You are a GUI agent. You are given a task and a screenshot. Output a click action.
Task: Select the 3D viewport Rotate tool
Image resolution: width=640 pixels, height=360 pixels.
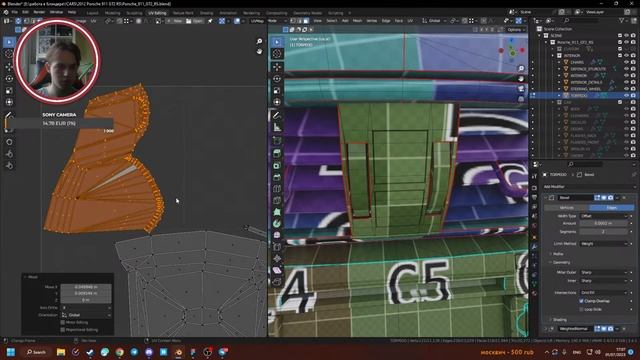pyautogui.click(x=277, y=78)
